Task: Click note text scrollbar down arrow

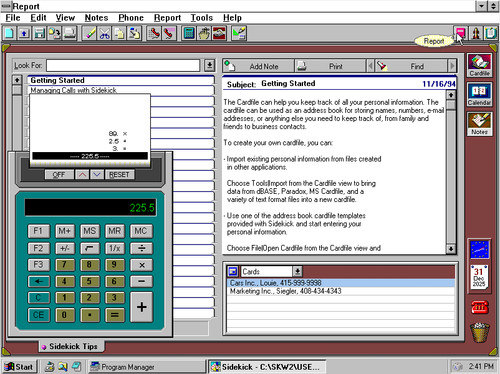Action: [x=451, y=249]
